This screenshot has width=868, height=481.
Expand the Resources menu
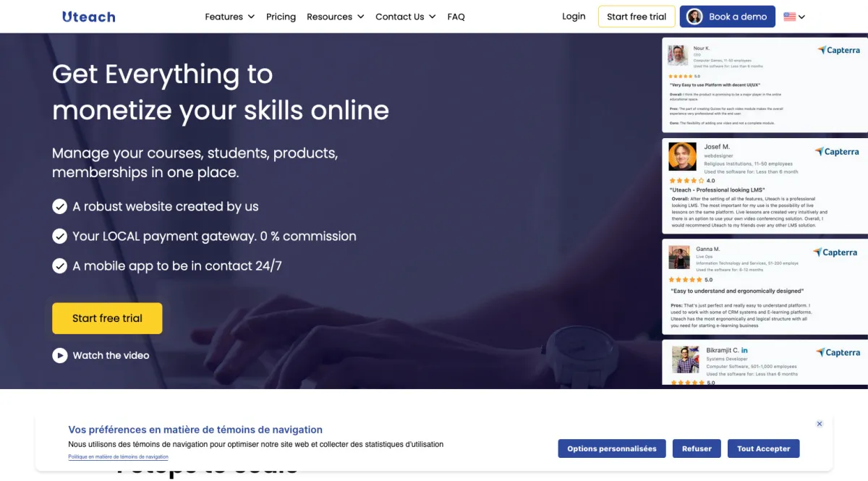[x=335, y=17]
